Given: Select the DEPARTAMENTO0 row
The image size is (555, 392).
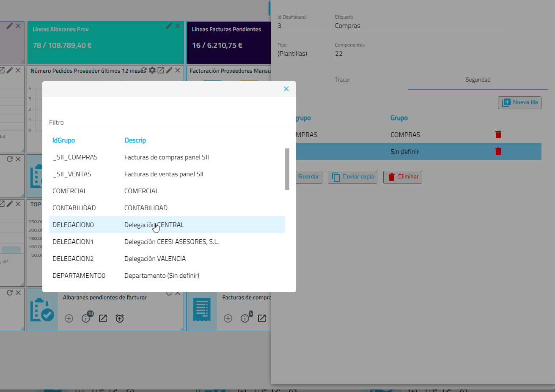Looking at the screenshot, I should [x=167, y=275].
